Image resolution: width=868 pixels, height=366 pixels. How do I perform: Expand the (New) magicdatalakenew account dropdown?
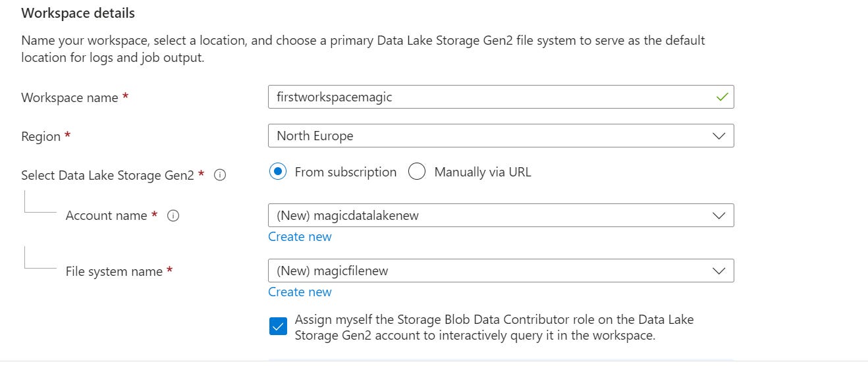pos(501,215)
